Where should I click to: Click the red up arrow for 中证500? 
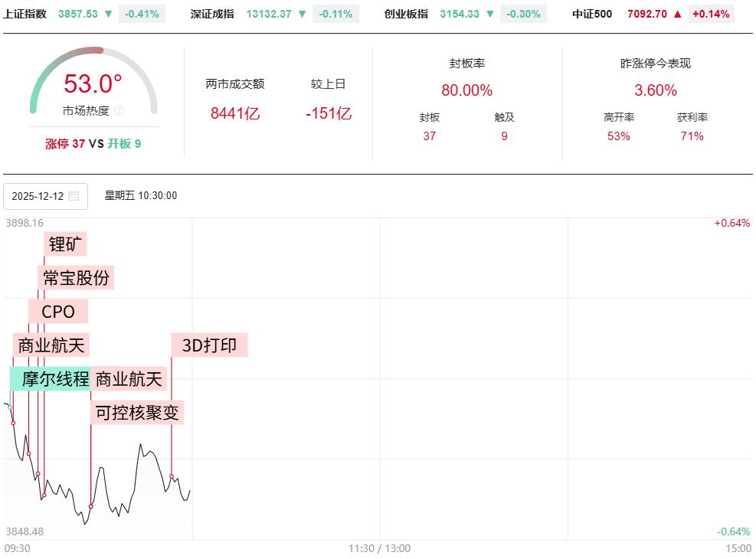pyautogui.click(x=677, y=14)
